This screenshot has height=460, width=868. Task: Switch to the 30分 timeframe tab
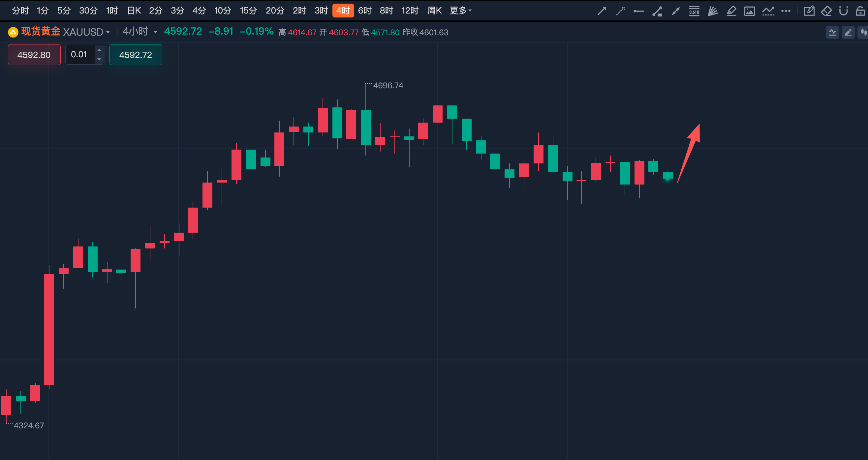click(x=88, y=11)
